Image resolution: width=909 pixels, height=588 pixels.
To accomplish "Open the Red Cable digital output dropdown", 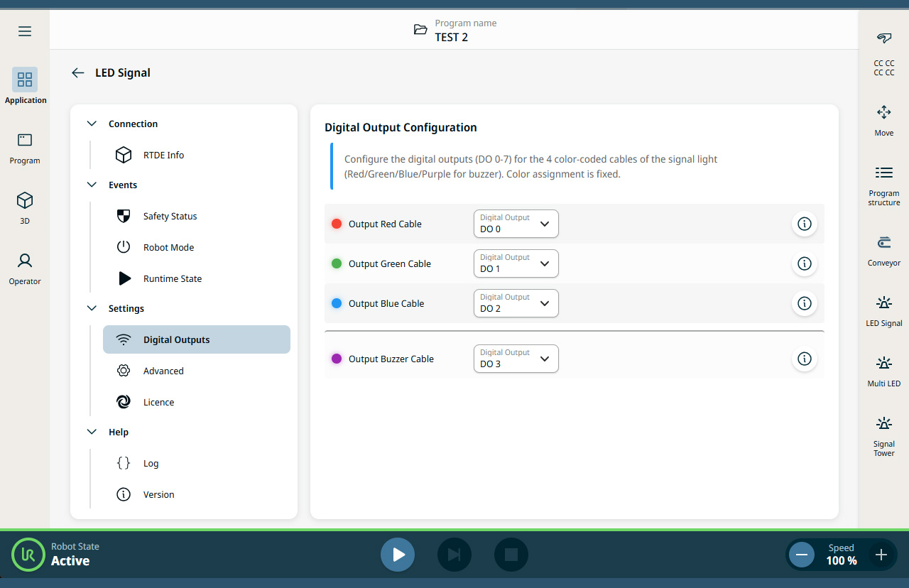I will 516,224.
